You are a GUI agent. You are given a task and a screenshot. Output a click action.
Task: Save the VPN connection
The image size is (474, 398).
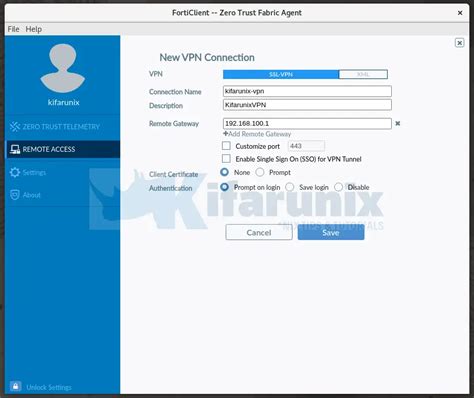(331, 232)
